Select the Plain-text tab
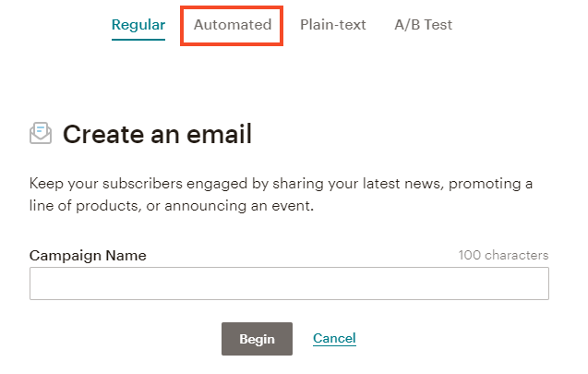This screenshot has width=588, height=374. click(333, 25)
